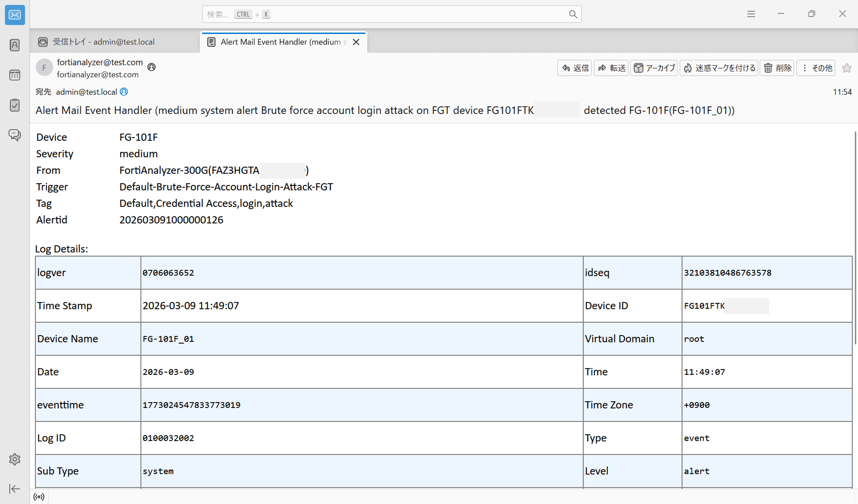Click the 転送 forward button
Viewport: 858px width, 504px height.
pos(611,68)
